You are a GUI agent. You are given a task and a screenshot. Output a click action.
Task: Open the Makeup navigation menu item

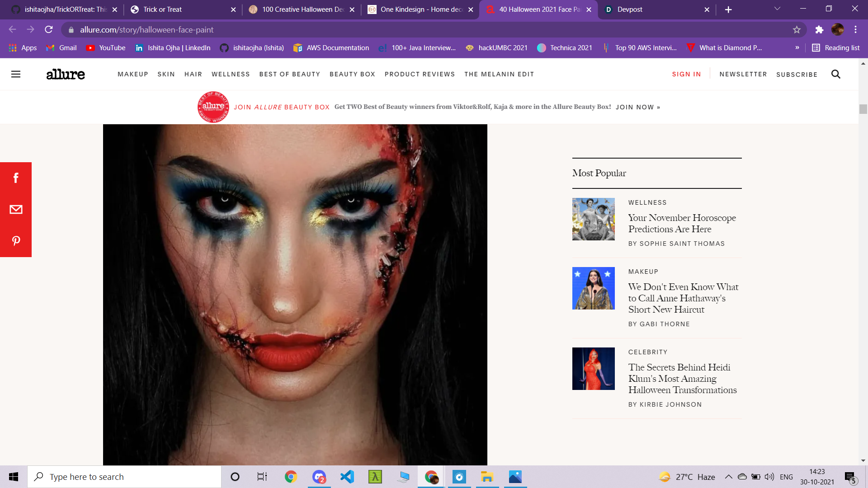pos(133,74)
